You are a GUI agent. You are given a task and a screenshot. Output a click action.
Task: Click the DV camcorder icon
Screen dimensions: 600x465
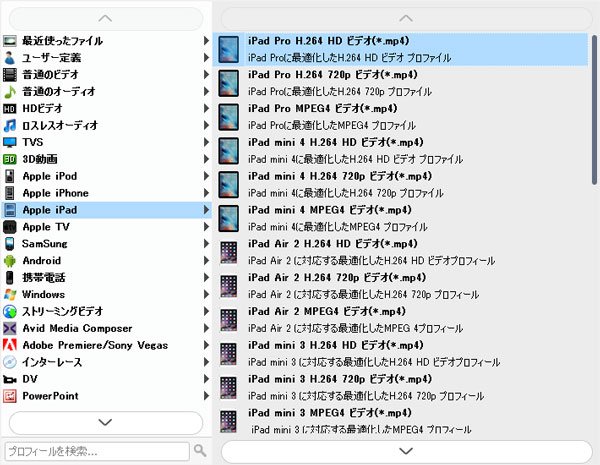(x=10, y=379)
